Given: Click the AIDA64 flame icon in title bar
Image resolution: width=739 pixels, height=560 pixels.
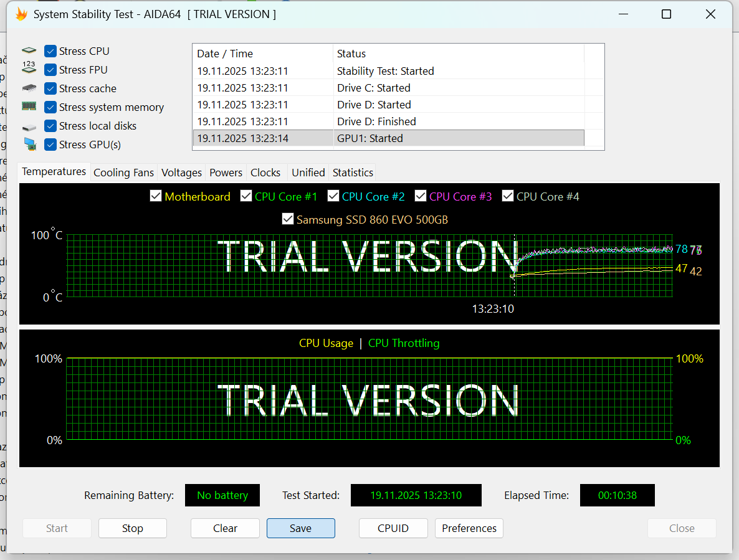Looking at the screenshot, I should tap(21, 14).
